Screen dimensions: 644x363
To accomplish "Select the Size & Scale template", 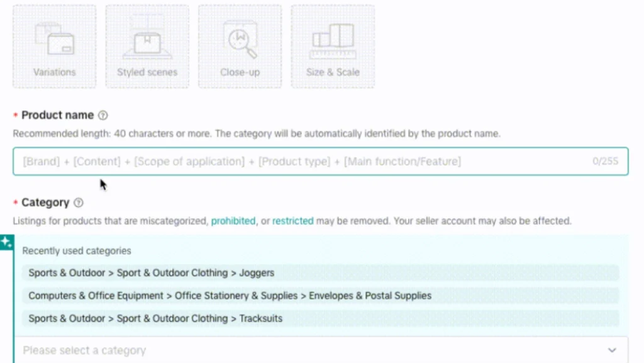I will 333,45.
